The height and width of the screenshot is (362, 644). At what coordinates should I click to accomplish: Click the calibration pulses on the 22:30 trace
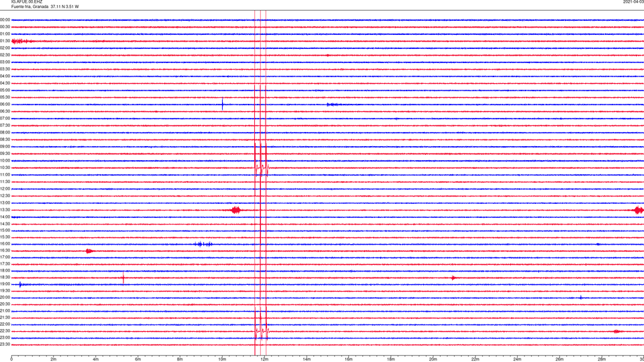coord(261,330)
